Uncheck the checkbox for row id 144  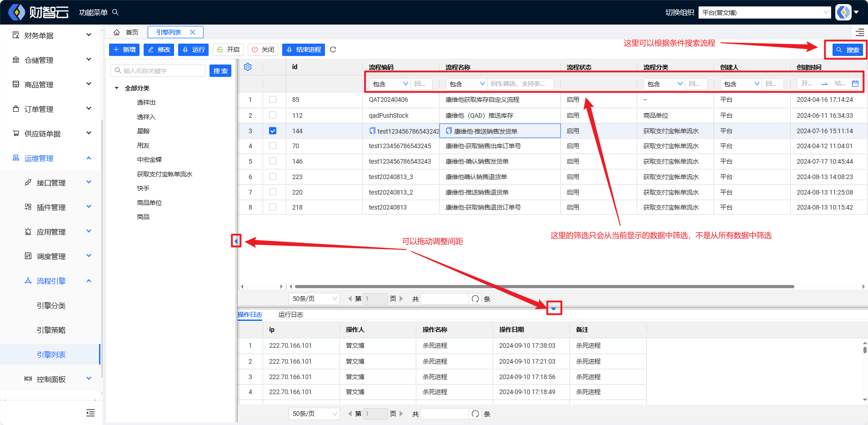(273, 131)
